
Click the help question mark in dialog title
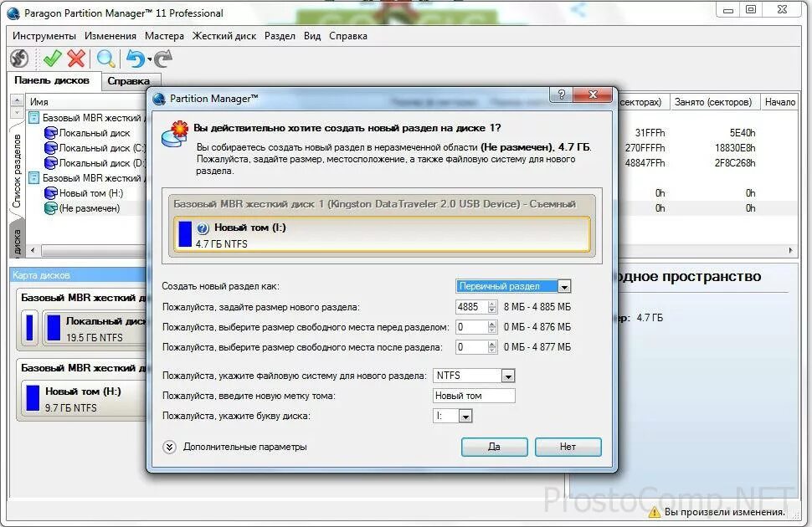coord(562,95)
